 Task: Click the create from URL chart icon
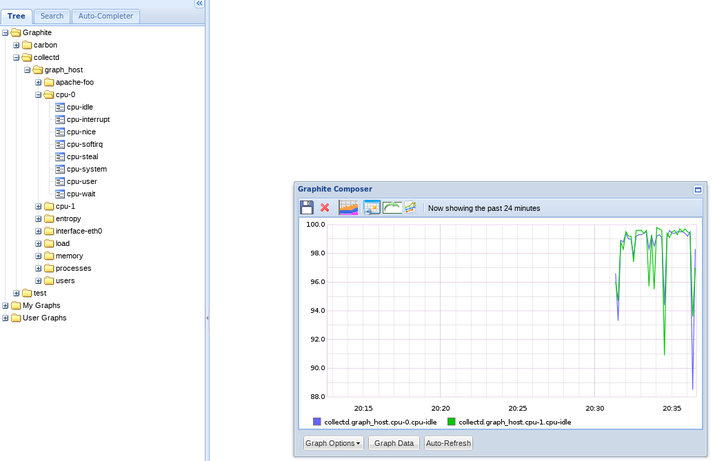coord(410,207)
